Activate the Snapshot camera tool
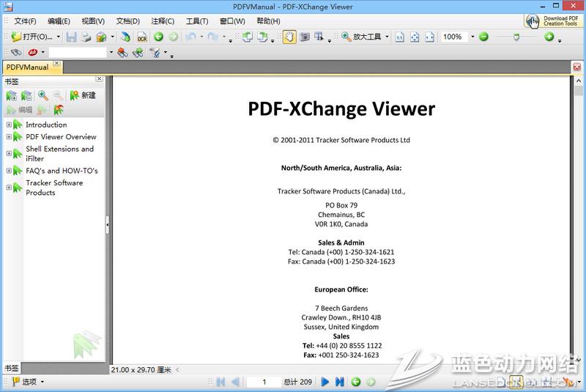 [304, 37]
